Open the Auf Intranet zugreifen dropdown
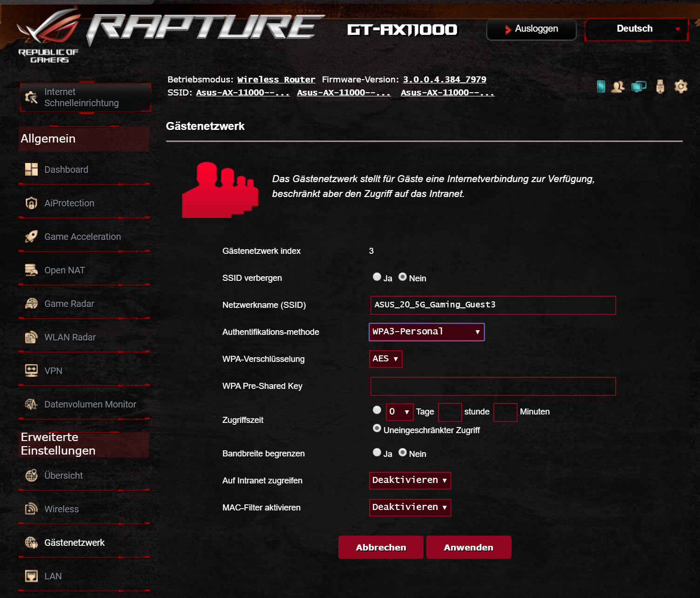Screen dimensions: 700x598 tap(410, 481)
